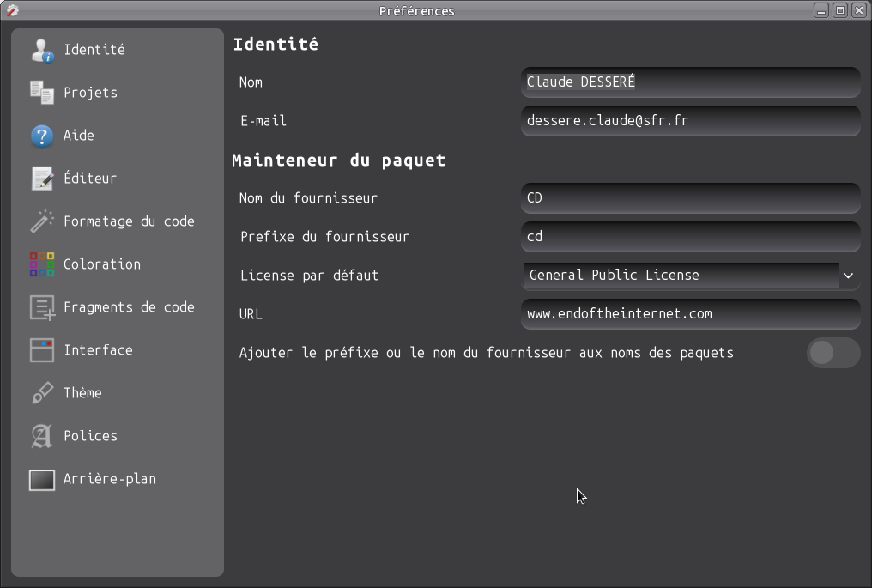Click the blue question mark Aide icon
This screenshot has height=588, width=872.
(42, 136)
